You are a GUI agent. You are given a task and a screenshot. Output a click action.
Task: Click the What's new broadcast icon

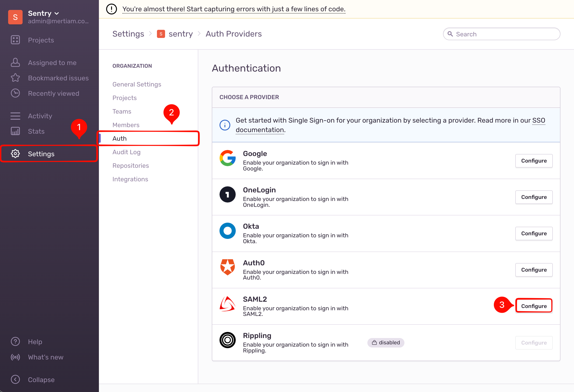15,357
